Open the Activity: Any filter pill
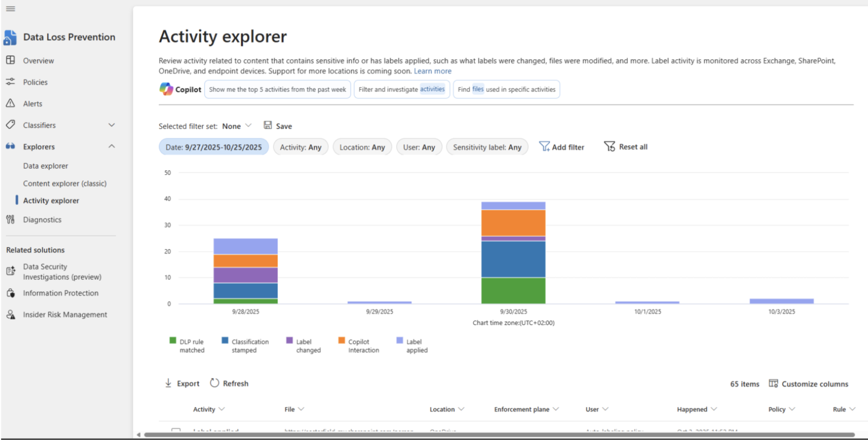The image size is (868, 440). pos(300,147)
